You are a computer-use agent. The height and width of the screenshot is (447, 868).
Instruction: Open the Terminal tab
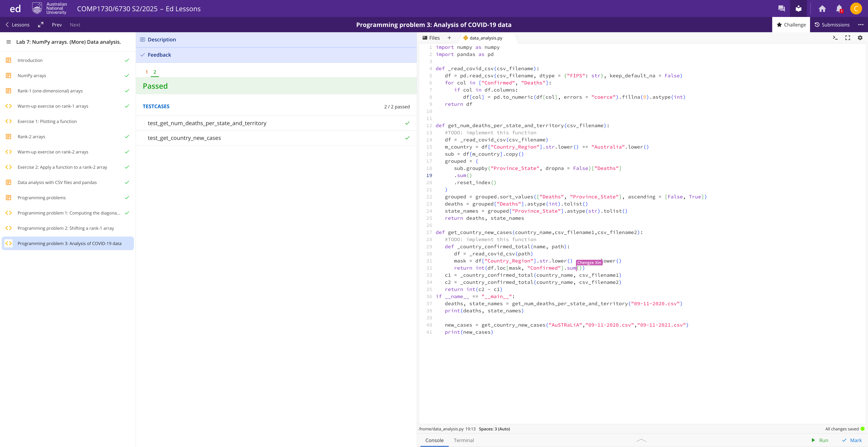pos(464,440)
